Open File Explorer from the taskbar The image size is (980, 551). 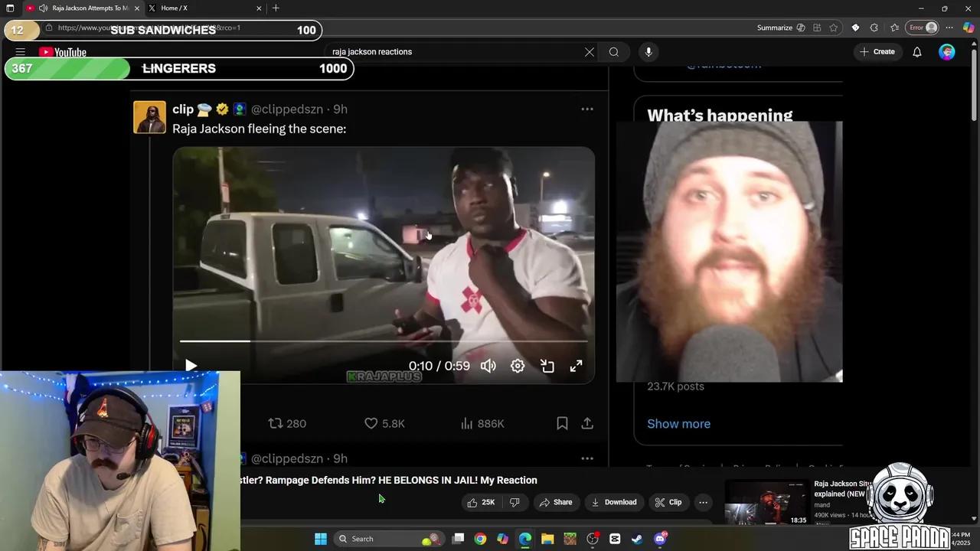click(x=547, y=539)
